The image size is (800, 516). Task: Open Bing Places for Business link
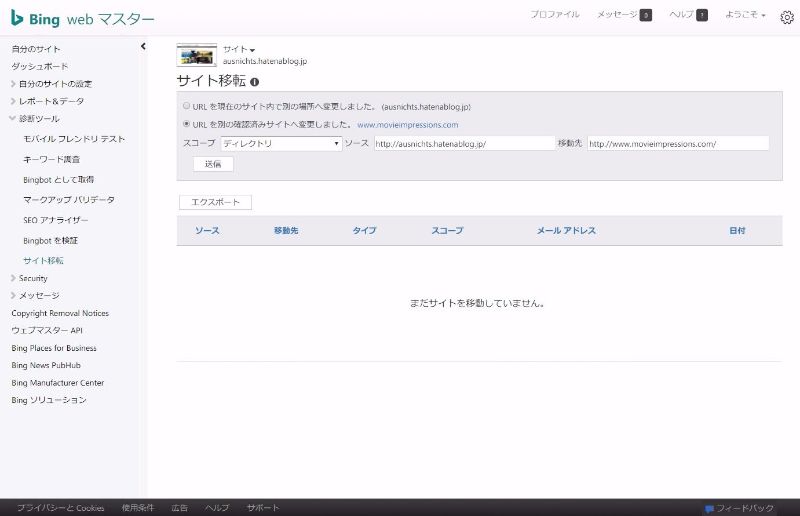54,348
